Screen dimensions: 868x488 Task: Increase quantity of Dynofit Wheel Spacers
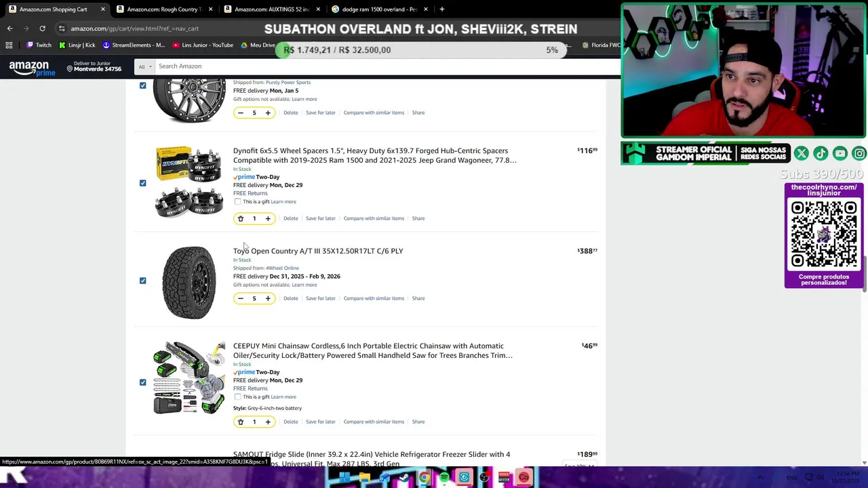click(268, 218)
